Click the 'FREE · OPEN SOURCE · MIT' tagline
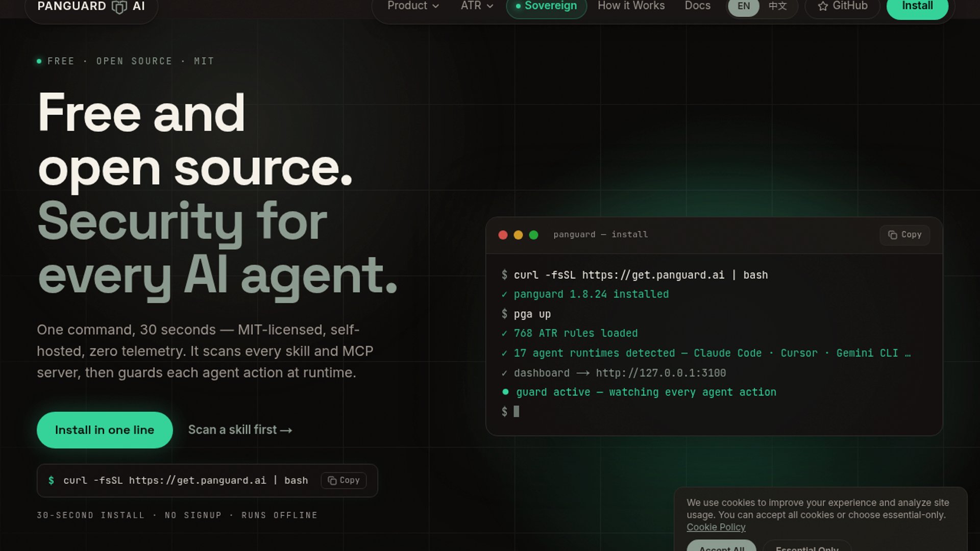The width and height of the screenshot is (980, 551). (x=126, y=61)
